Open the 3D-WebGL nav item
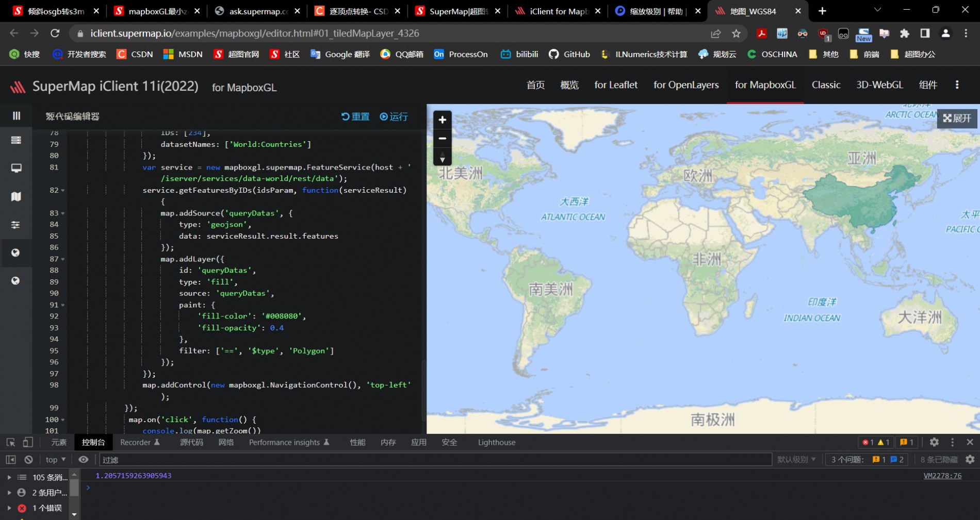 (879, 85)
